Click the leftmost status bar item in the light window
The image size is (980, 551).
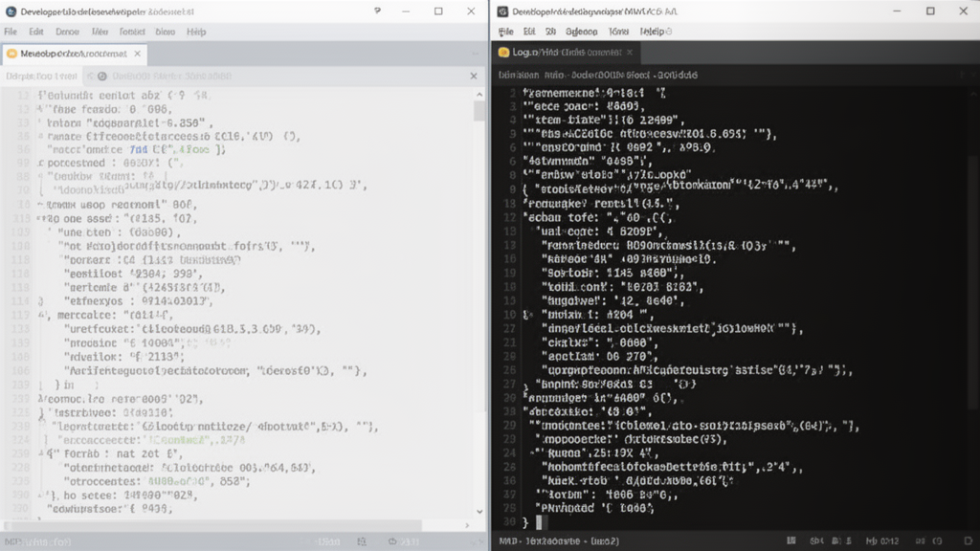[29, 542]
